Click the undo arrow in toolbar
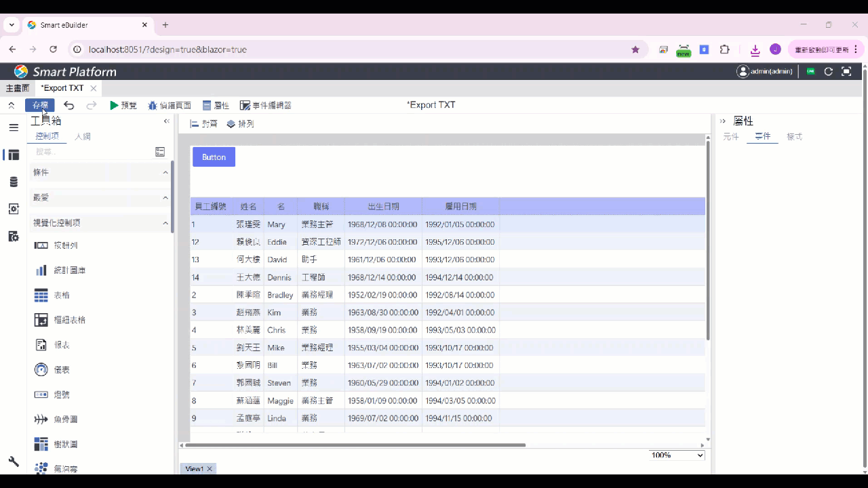The height and width of the screenshot is (488, 868). tap(68, 105)
